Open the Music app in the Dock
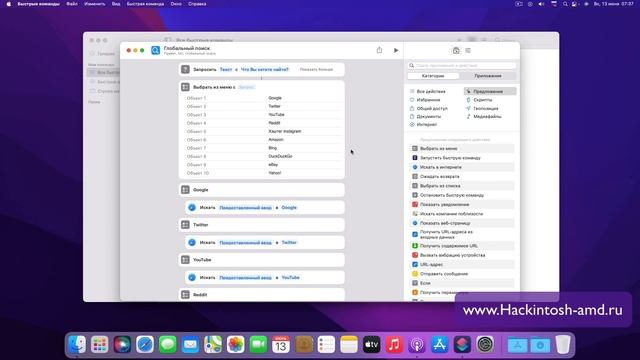This screenshot has height=360, width=640. [x=394, y=344]
